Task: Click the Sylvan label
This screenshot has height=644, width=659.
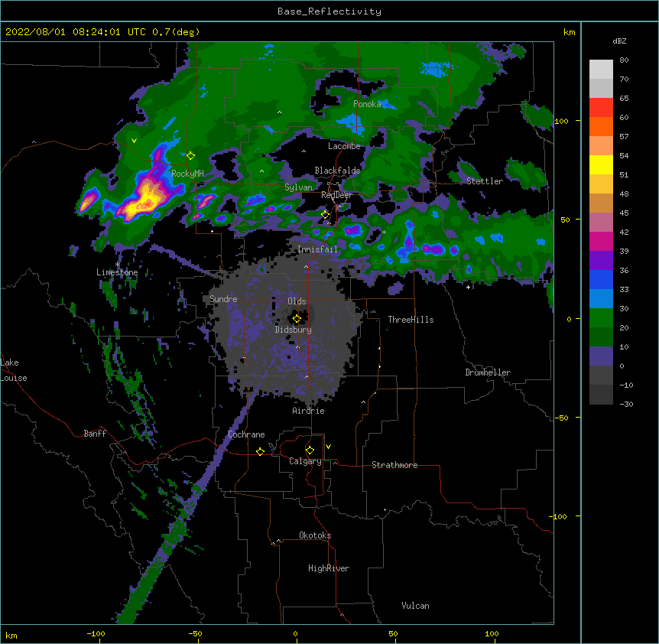Action: coord(298,187)
